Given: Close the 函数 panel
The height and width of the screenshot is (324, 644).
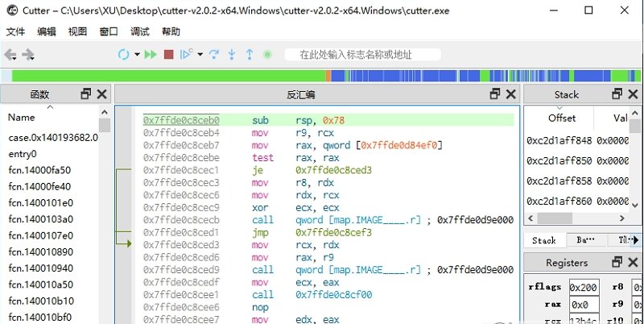Looking at the screenshot, I should point(102,94).
